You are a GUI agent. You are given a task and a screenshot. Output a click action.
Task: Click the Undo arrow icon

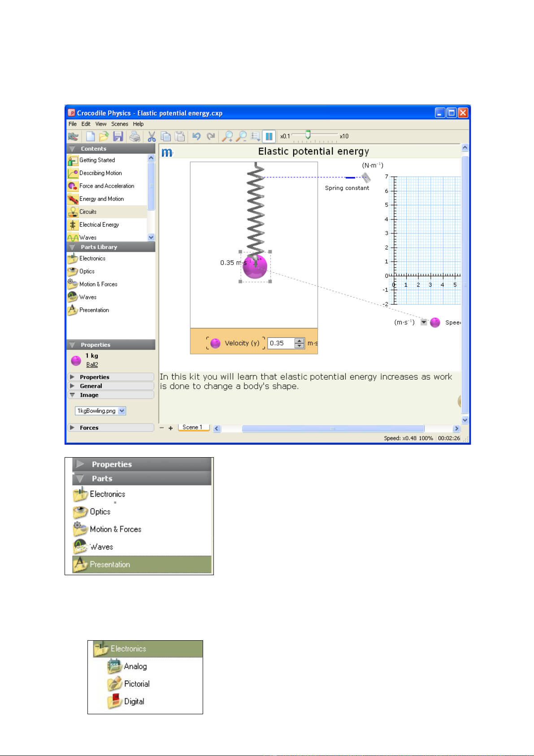tap(196, 136)
